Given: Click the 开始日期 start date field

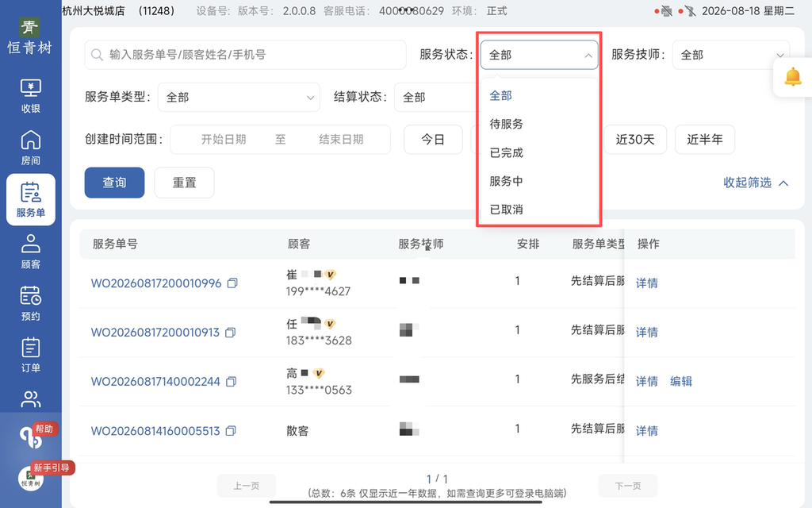Looking at the screenshot, I should click(x=223, y=140).
